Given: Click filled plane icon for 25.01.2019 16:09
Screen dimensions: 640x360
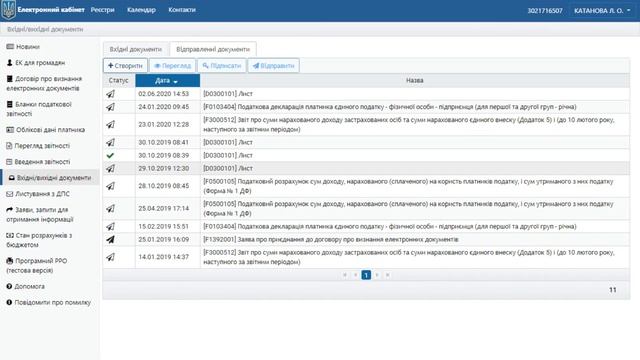Looking at the screenshot, I should click(x=110, y=240).
